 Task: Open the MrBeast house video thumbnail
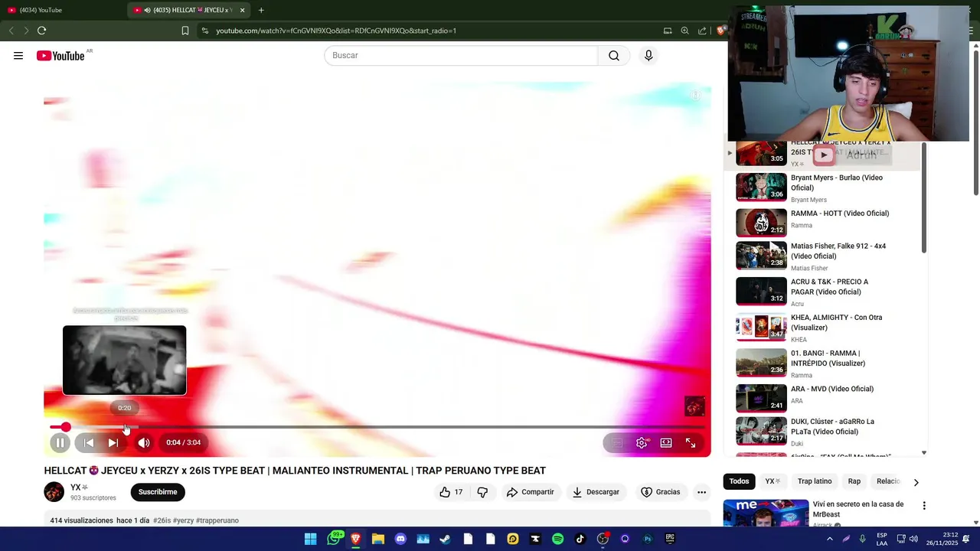click(x=766, y=513)
